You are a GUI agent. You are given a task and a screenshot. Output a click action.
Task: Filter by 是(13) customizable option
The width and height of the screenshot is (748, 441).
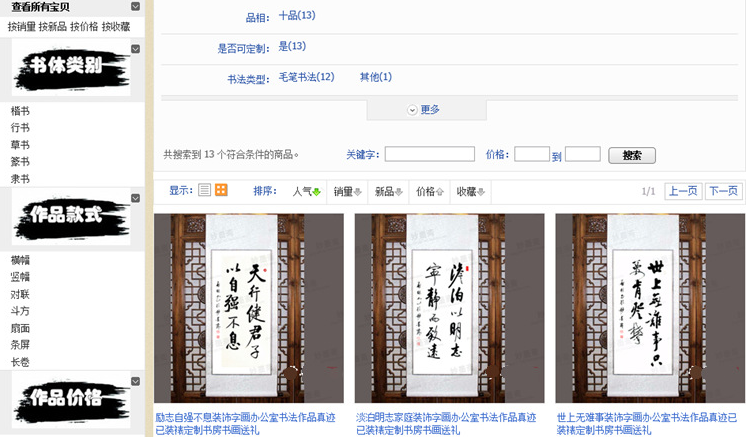coord(292,46)
